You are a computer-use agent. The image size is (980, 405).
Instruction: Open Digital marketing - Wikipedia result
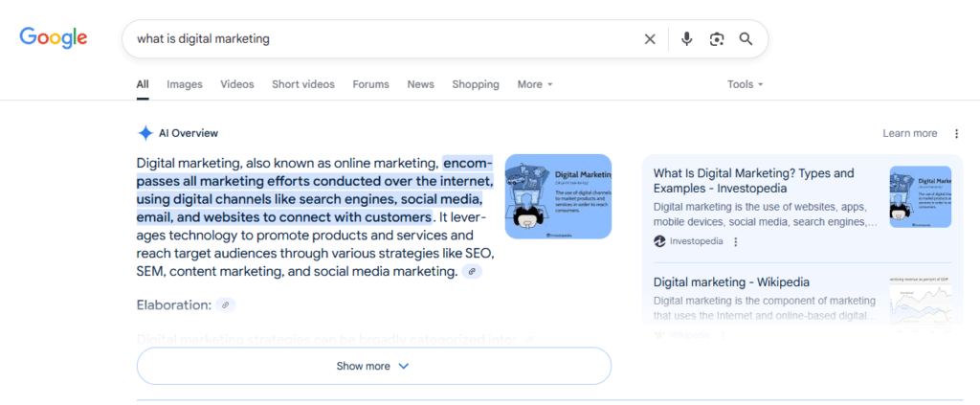tap(731, 281)
